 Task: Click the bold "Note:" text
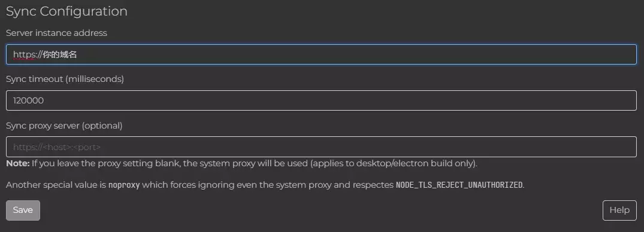pos(17,164)
